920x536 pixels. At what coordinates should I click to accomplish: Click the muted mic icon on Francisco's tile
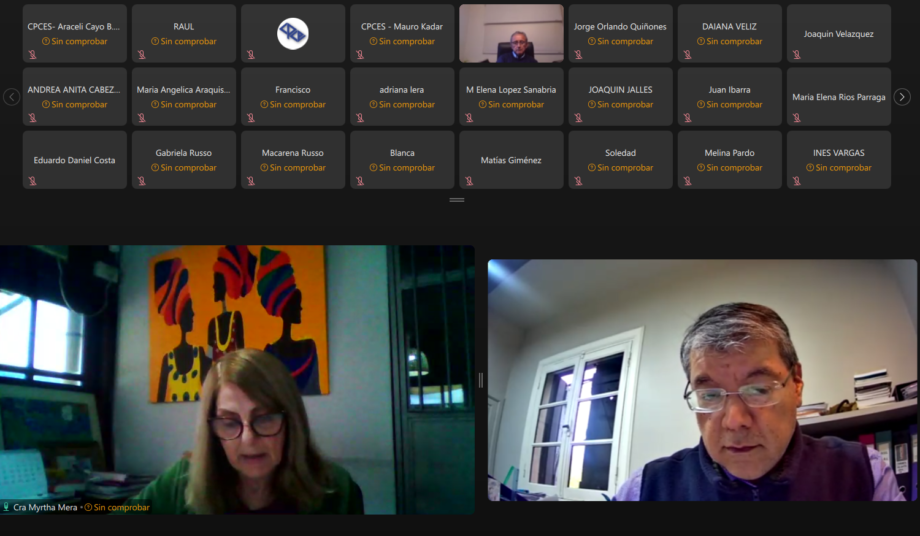251,118
